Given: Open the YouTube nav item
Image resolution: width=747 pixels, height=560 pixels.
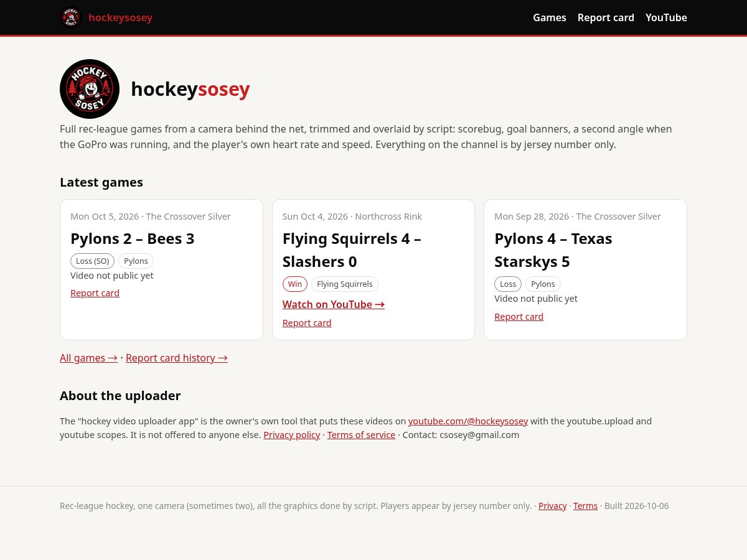Looking at the screenshot, I should 666,17.
